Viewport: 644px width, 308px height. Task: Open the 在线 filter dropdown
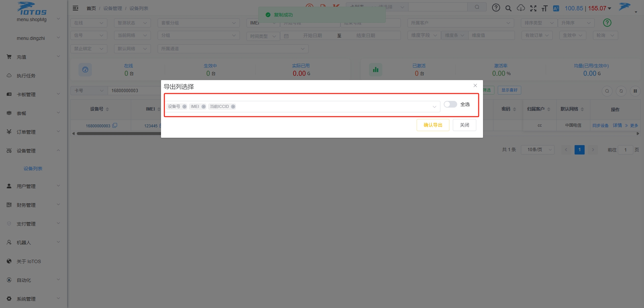[x=89, y=23]
